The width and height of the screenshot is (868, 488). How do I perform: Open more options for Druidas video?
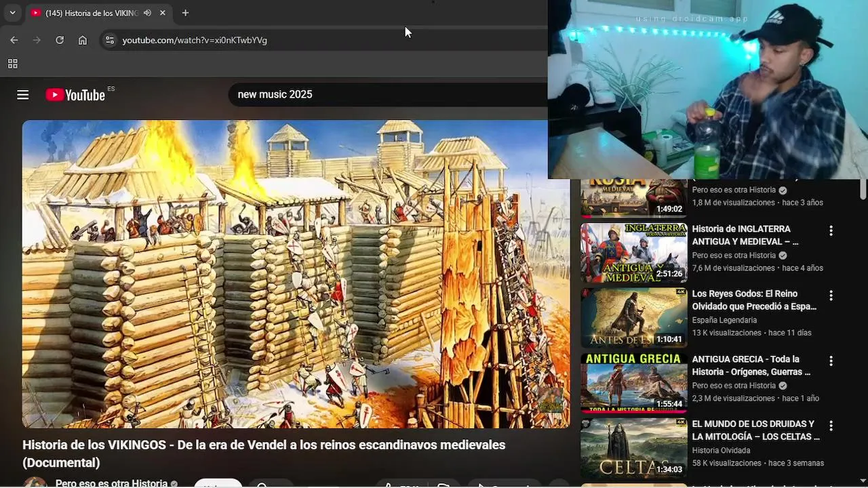tap(831, 426)
